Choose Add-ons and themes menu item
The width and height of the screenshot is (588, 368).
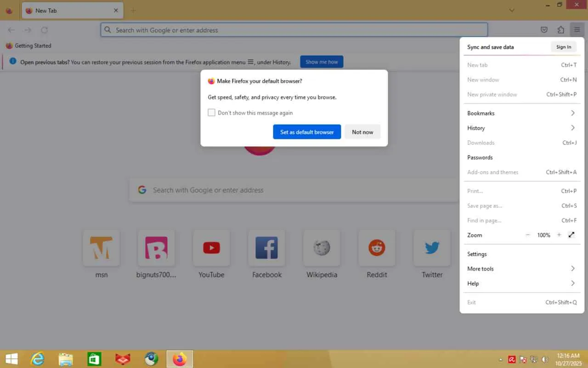pos(522,172)
